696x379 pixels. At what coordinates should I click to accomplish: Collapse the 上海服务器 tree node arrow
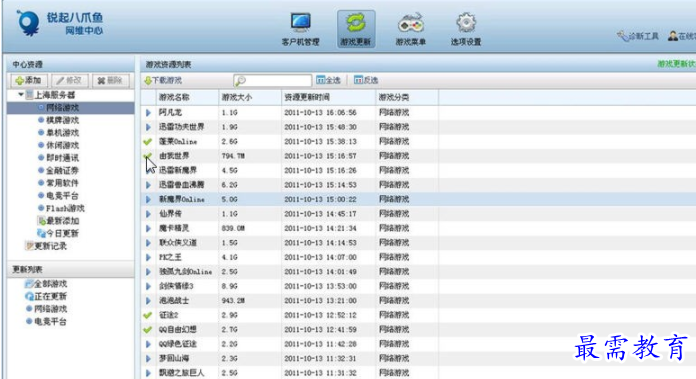[20, 95]
